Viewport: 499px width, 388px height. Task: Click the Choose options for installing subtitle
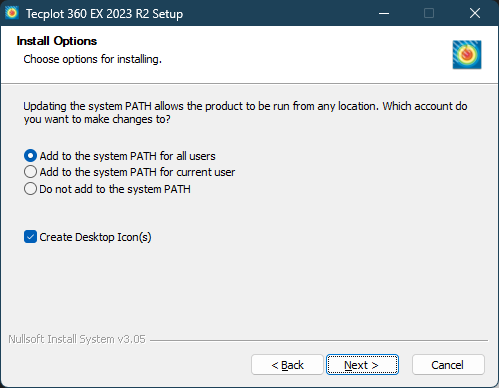[x=93, y=59]
